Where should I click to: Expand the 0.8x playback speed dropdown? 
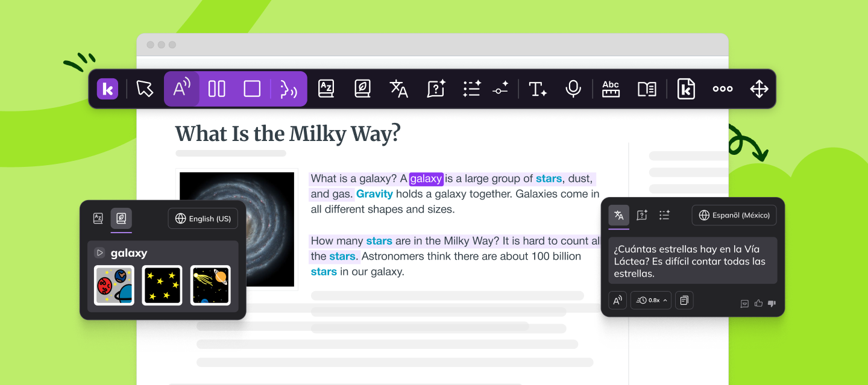(x=650, y=300)
